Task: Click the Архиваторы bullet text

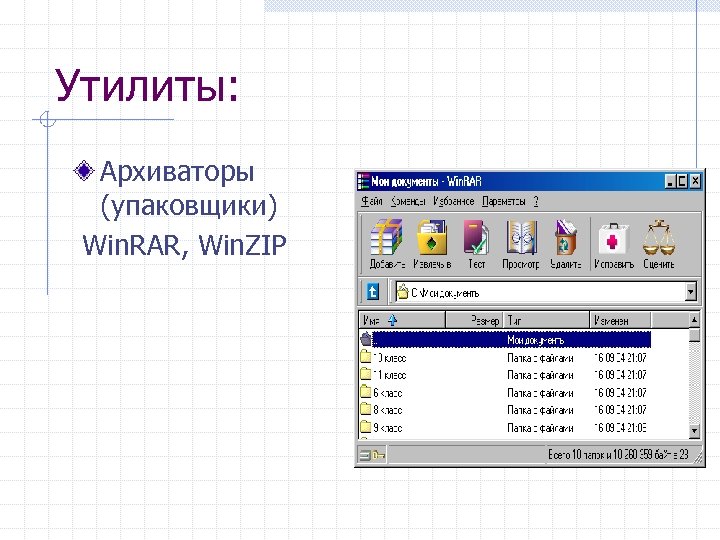Action: pyautogui.click(x=177, y=171)
